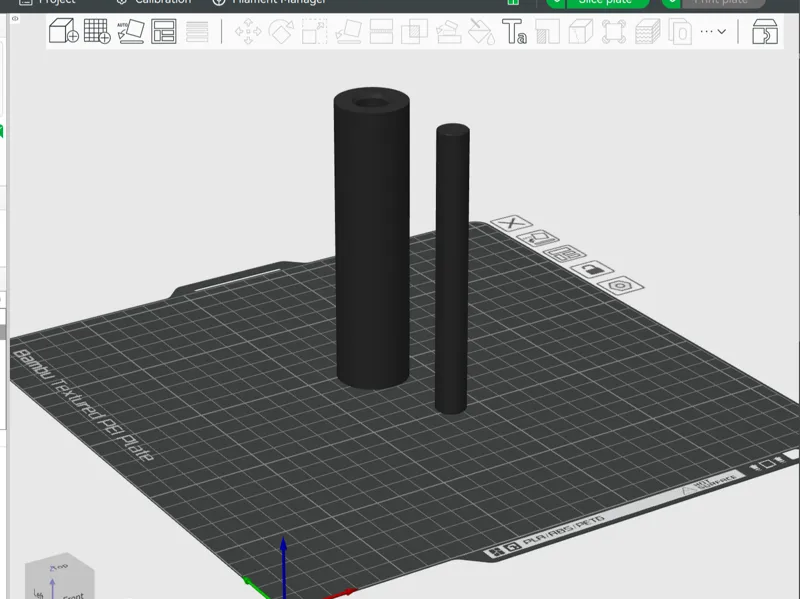Arrange all objects using the toolbar layout icon
Viewport: 800px width, 599px height.
pos(164,31)
